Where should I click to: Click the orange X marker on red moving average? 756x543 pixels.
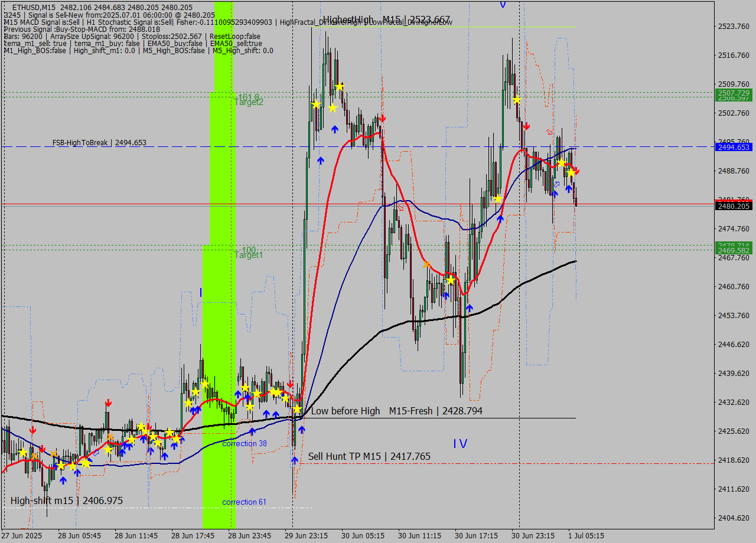coord(427,264)
